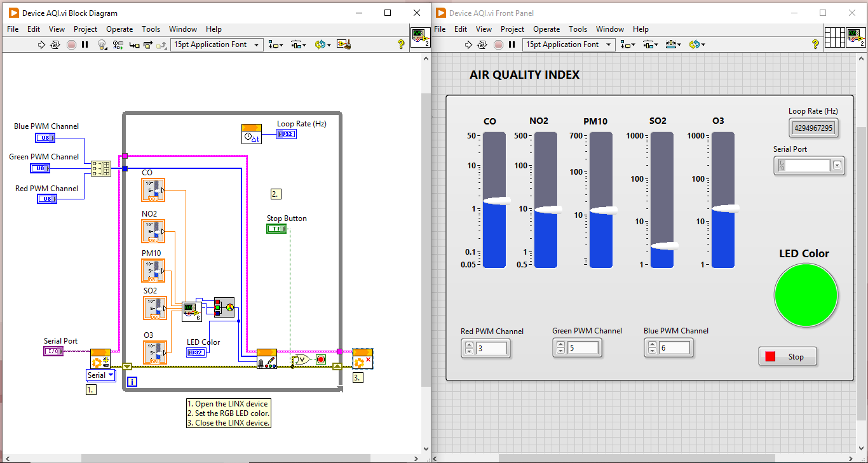Click Clean Up Diagram icon
868x463 pixels.
344,44
